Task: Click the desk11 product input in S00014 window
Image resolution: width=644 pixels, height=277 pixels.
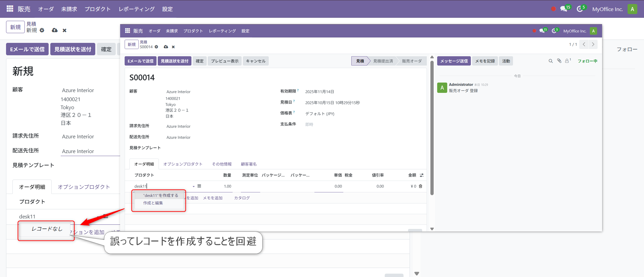Action: coord(162,186)
